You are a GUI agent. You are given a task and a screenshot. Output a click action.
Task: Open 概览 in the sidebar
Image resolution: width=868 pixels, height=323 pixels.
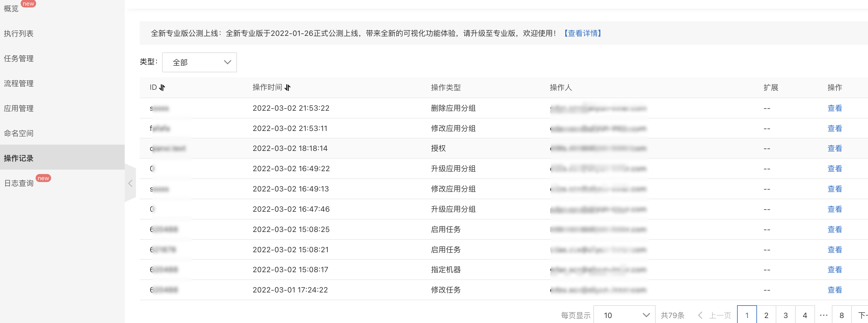tap(11, 9)
